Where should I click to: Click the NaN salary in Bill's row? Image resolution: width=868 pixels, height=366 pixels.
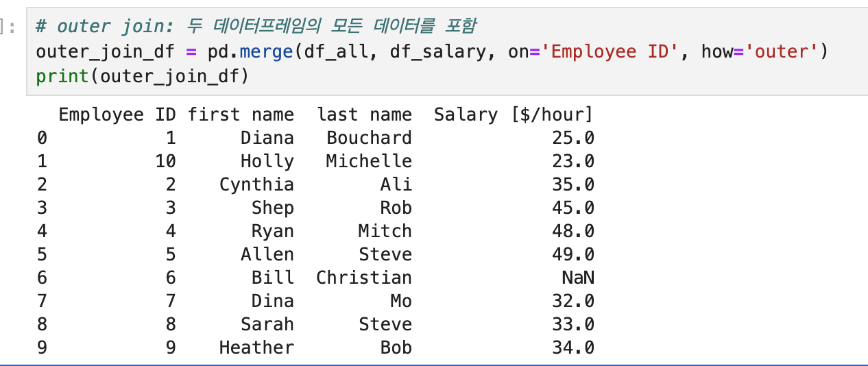click(x=578, y=278)
